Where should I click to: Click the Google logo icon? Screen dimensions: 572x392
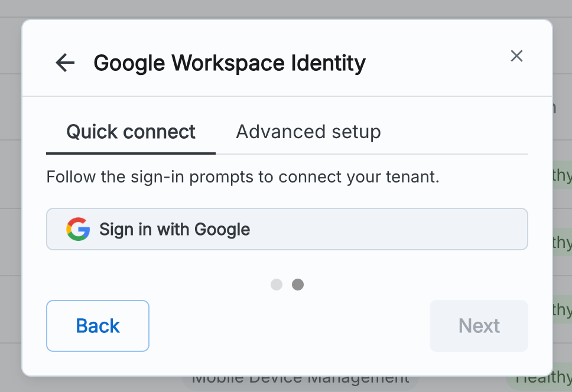(78, 229)
